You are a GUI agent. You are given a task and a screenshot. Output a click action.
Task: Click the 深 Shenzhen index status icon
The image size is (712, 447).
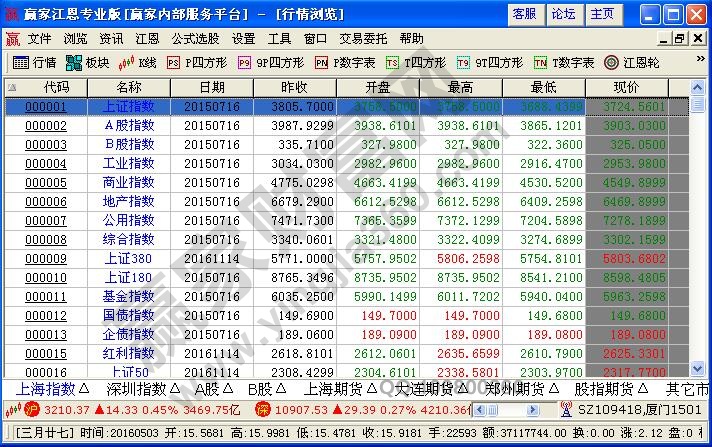point(263,409)
